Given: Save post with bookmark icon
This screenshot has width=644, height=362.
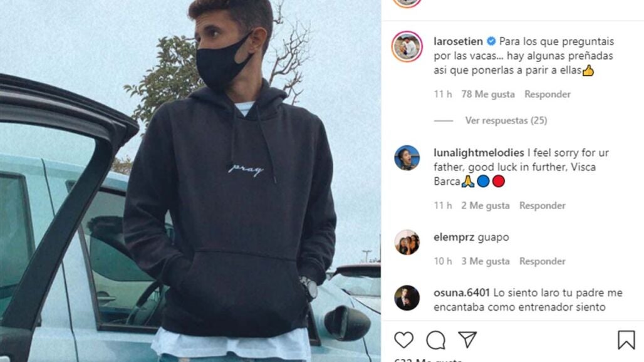Looking at the screenshot, I should click(626, 339).
